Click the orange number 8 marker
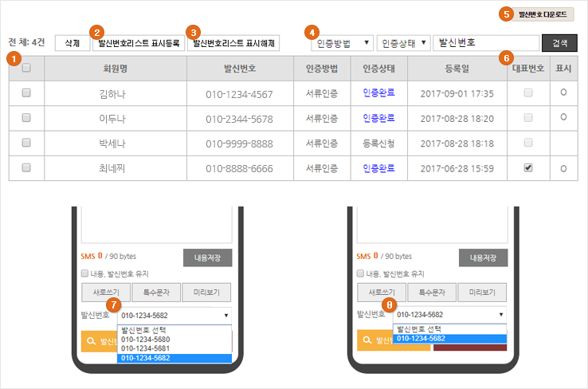The width and height of the screenshot is (588, 389). point(390,305)
